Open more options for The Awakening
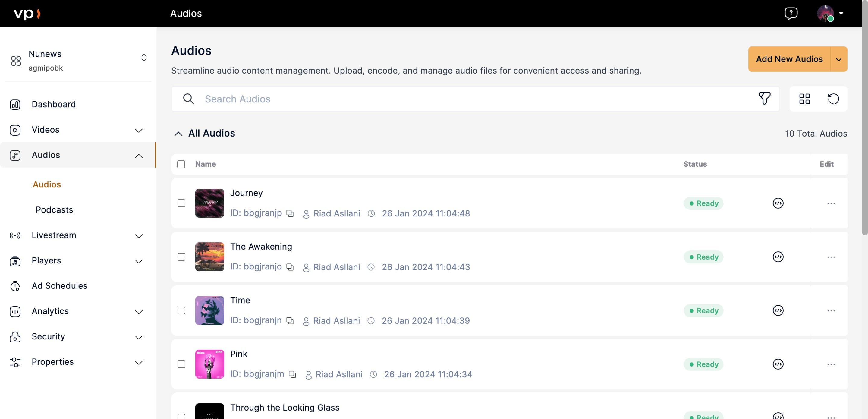This screenshot has height=419, width=868. tap(831, 257)
